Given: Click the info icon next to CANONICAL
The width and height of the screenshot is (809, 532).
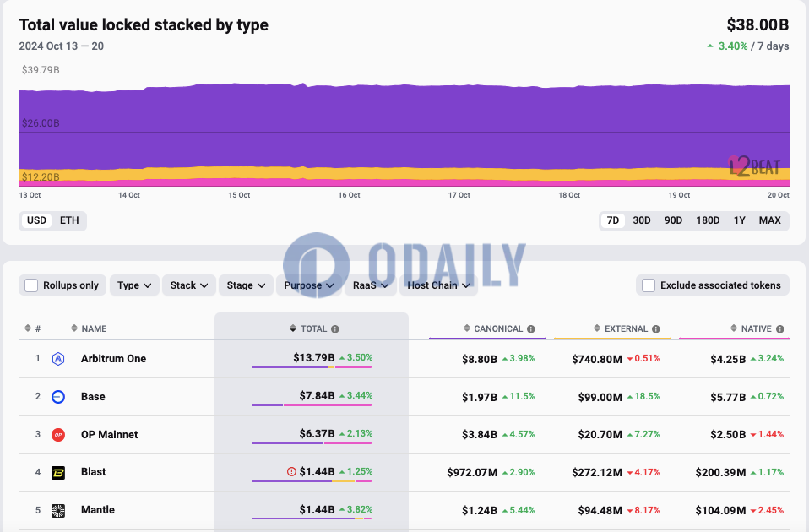Looking at the screenshot, I should pos(531,329).
